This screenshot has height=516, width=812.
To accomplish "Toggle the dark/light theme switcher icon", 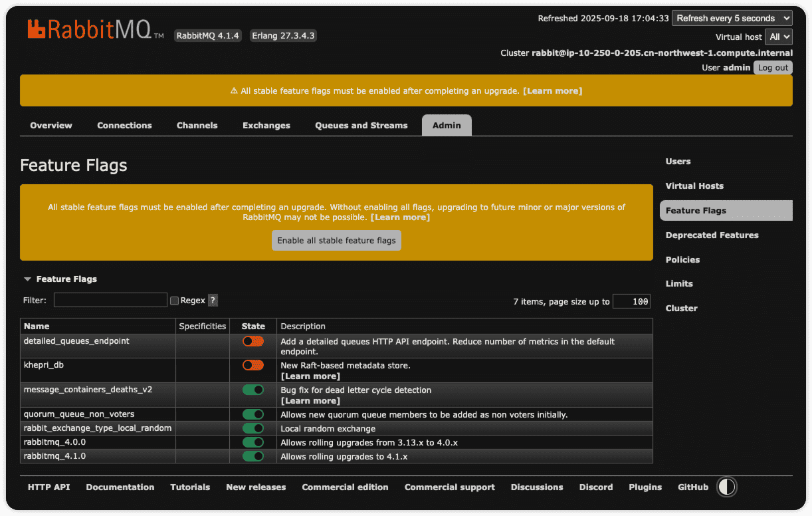I will pos(726,487).
